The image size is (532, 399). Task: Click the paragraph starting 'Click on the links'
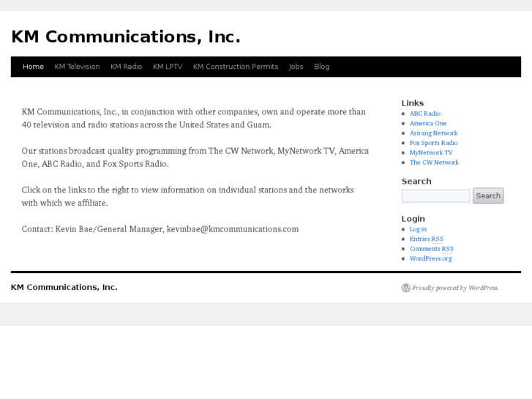[187, 196]
